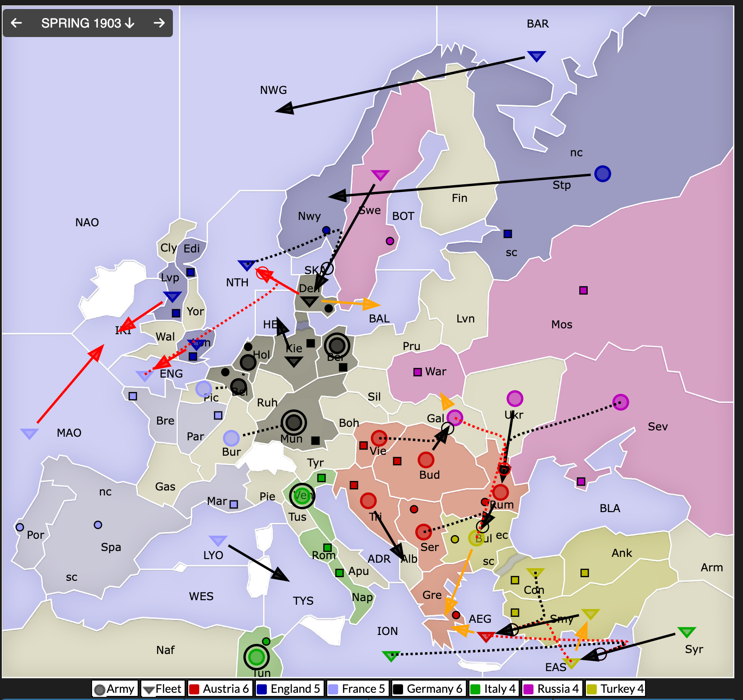This screenshot has height=700, width=743.
Task: Select the Italian army in Tunis
Action: coord(256,656)
